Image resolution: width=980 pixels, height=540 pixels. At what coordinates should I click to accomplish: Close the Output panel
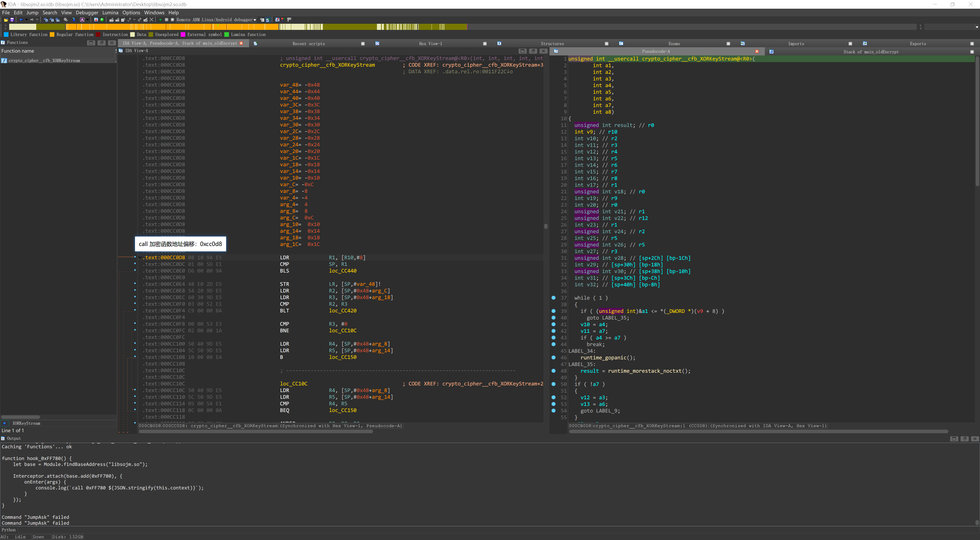pyautogui.click(x=975, y=439)
